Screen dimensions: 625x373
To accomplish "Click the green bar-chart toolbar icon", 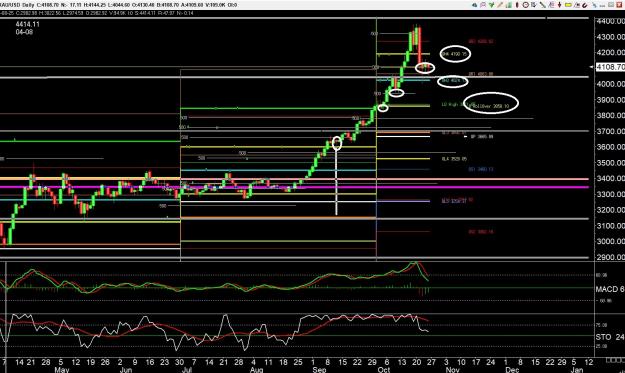I will 509,5.
